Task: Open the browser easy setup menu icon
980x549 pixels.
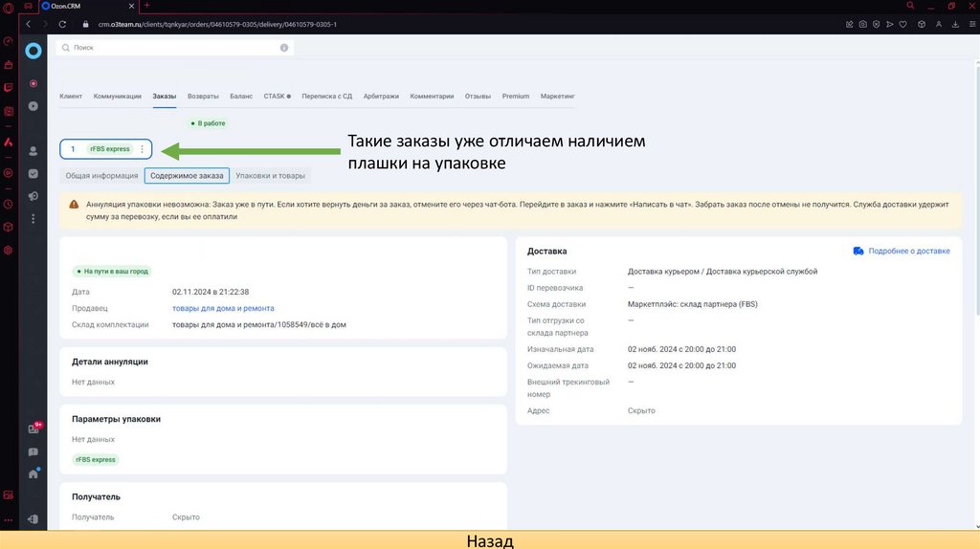Action: coord(972,24)
